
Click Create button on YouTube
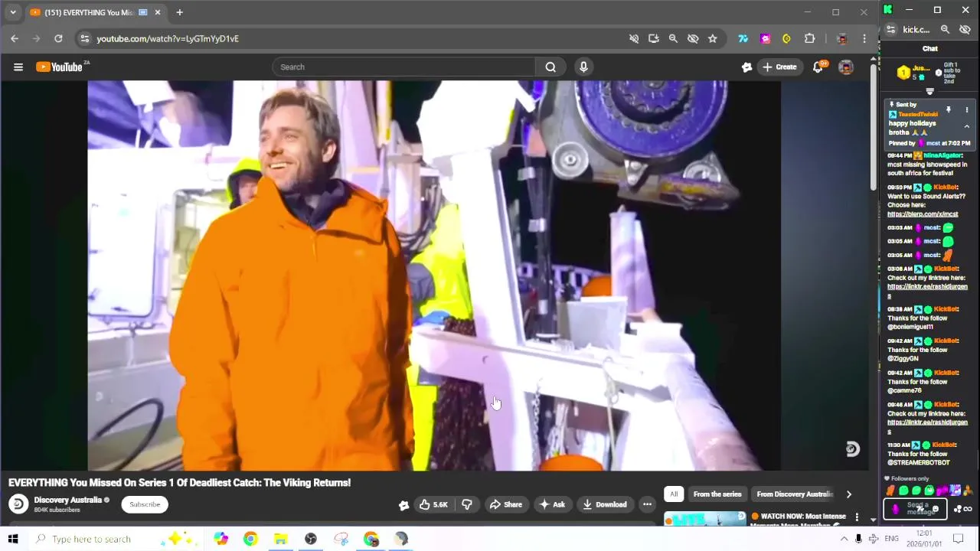779,67
